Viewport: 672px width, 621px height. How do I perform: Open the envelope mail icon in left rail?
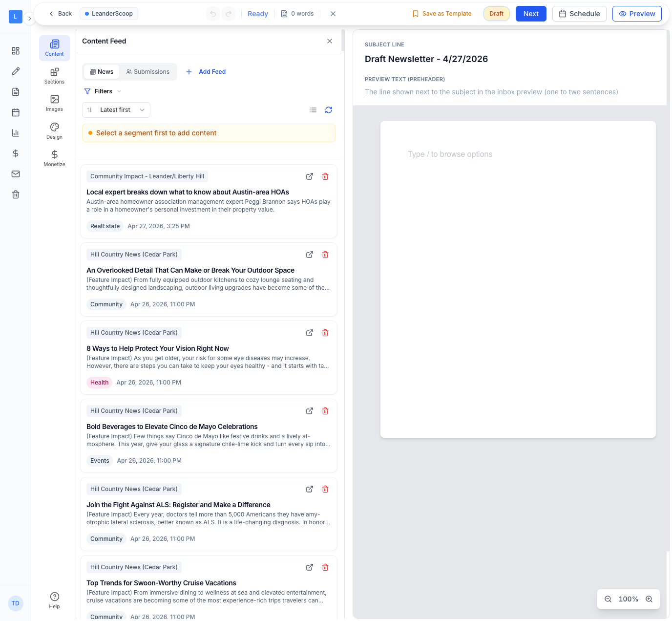pyautogui.click(x=16, y=174)
